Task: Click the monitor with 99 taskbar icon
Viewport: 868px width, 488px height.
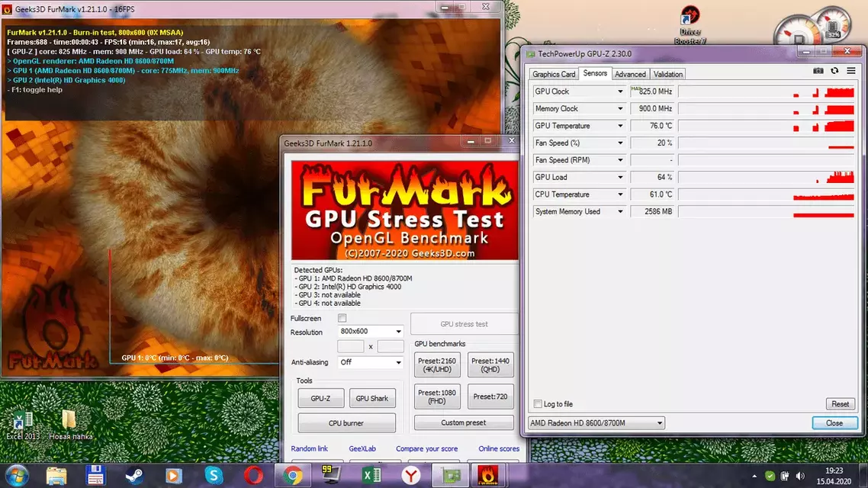Action: pyautogui.click(x=331, y=475)
